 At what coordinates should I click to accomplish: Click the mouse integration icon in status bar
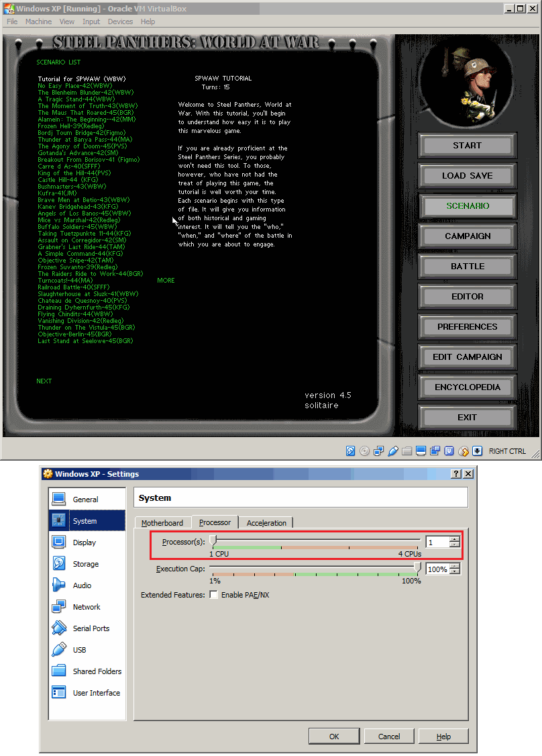coord(464,451)
